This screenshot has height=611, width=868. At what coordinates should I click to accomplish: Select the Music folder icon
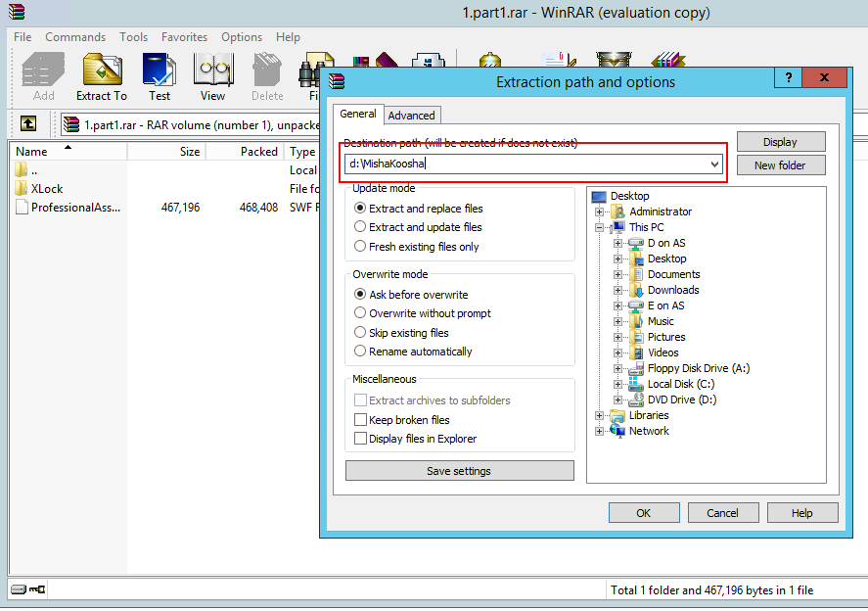636,321
